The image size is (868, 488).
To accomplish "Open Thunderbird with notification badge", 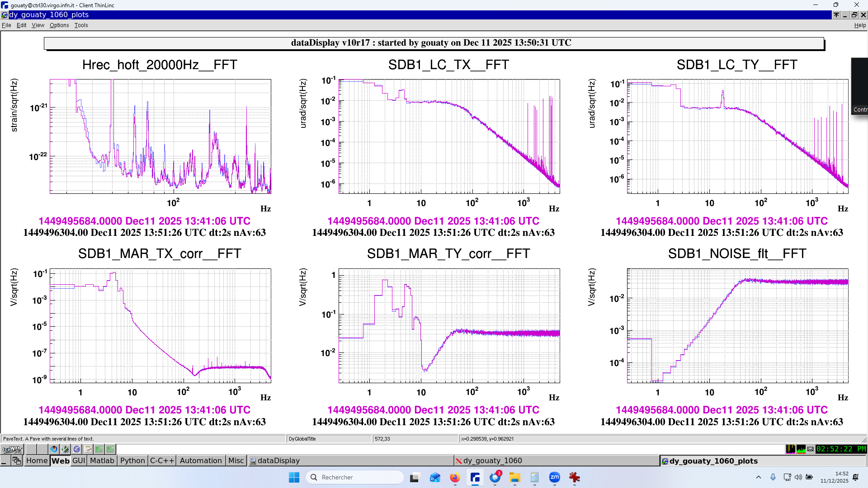I will (x=495, y=477).
